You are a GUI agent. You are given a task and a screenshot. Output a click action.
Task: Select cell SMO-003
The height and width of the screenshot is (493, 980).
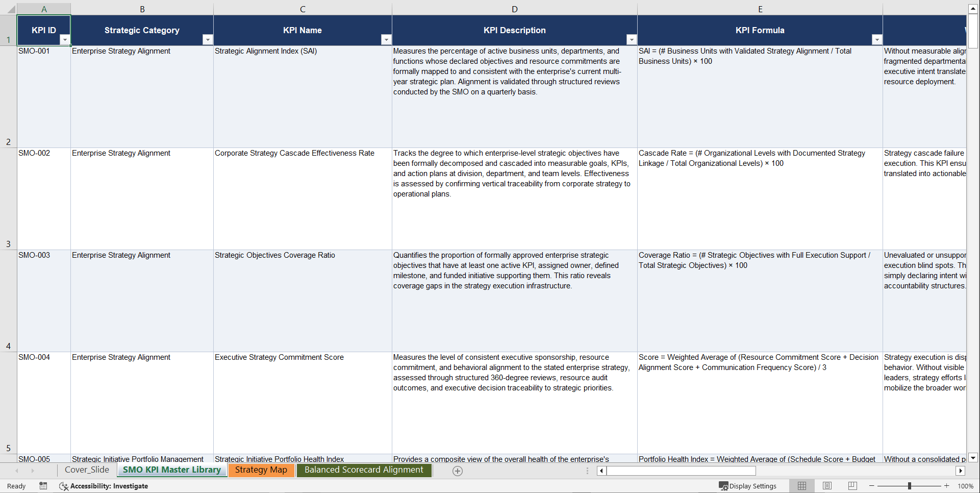coord(44,301)
